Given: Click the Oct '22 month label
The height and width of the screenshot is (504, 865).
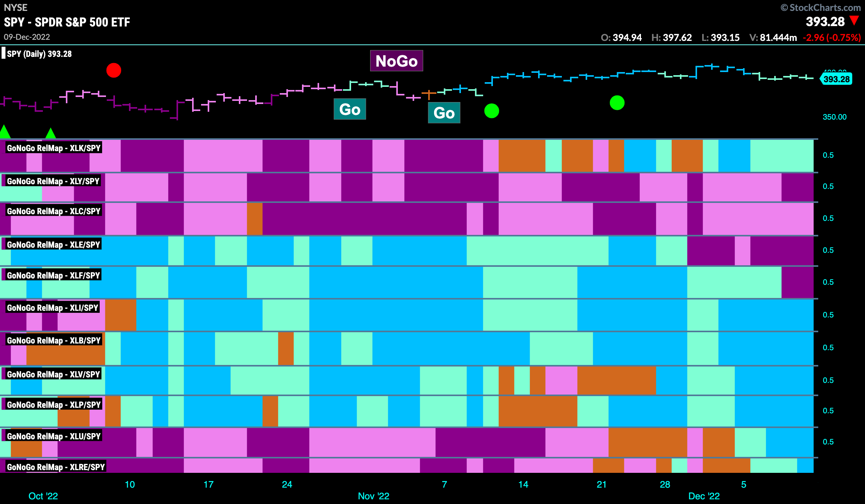Looking at the screenshot, I should [43, 496].
